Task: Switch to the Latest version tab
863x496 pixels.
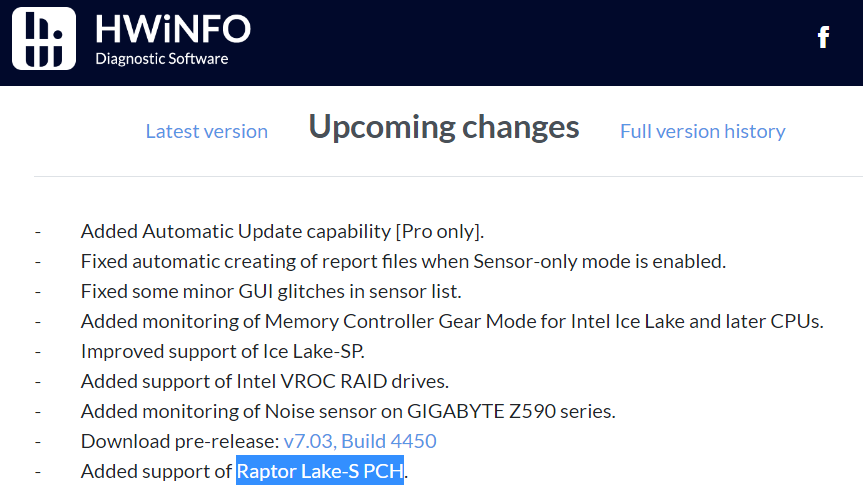Action: [207, 131]
